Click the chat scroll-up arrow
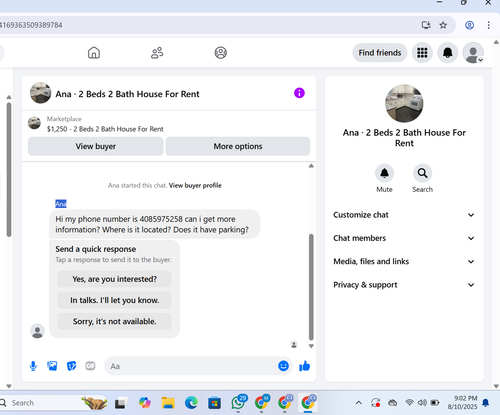This screenshot has width=500, height=415. click(x=311, y=166)
